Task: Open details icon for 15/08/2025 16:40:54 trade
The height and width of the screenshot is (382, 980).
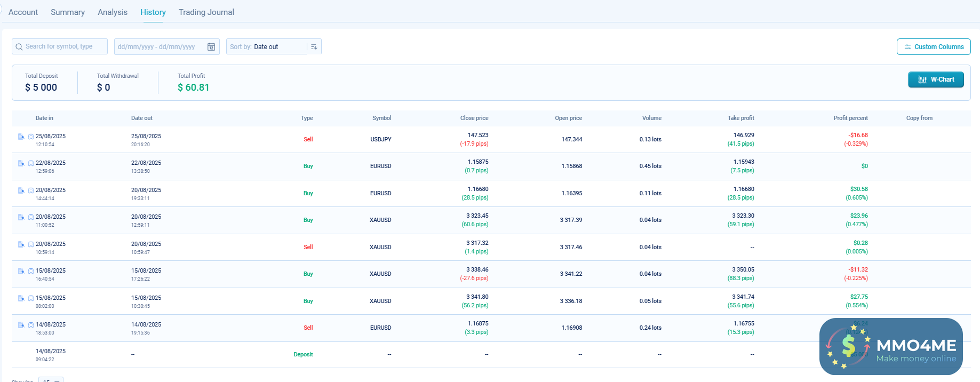Action: point(21,271)
